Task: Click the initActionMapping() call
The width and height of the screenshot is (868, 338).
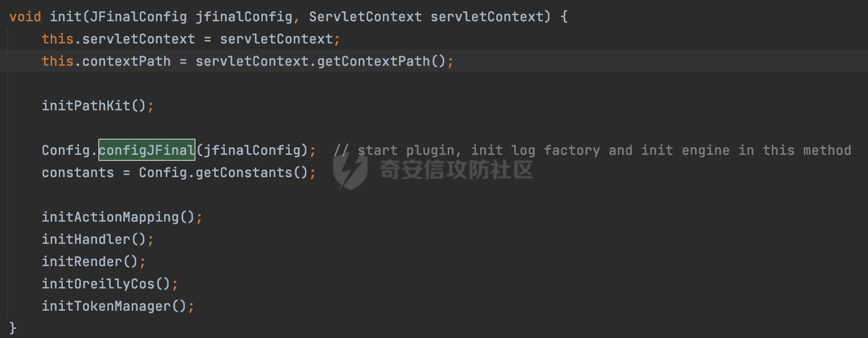Action: pyautogui.click(x=118, y=217)
